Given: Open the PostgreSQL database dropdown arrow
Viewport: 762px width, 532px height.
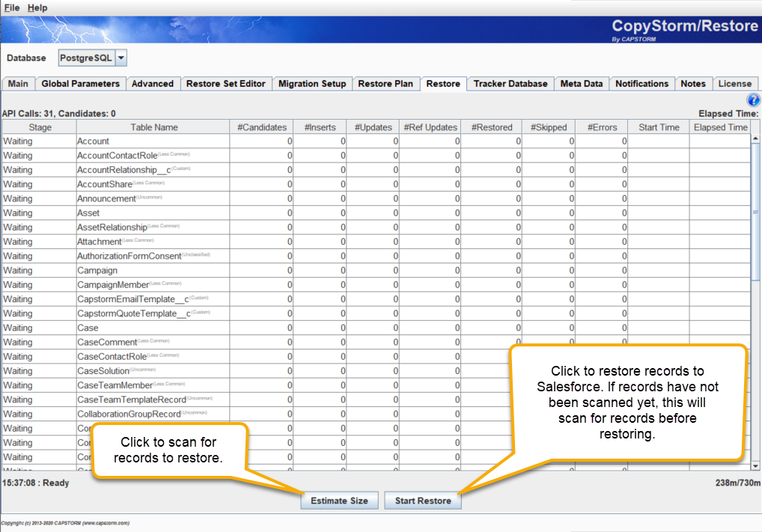Looking at the screenshot, I should point(121,58).
